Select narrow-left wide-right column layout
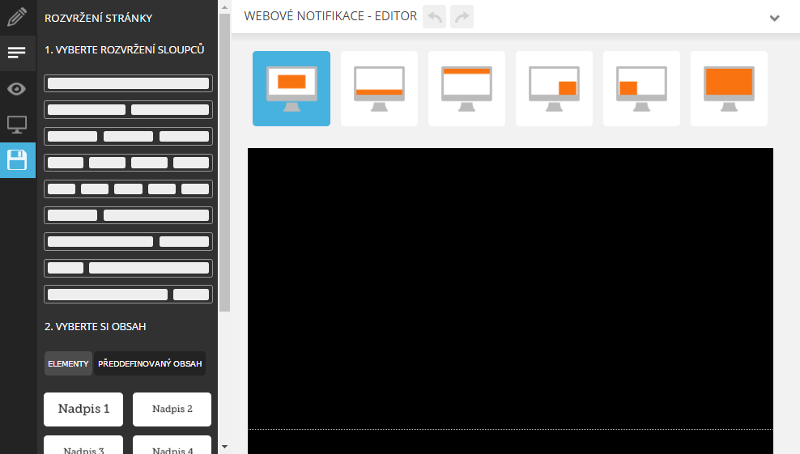 pyautogui.click(x=128, y=268)
